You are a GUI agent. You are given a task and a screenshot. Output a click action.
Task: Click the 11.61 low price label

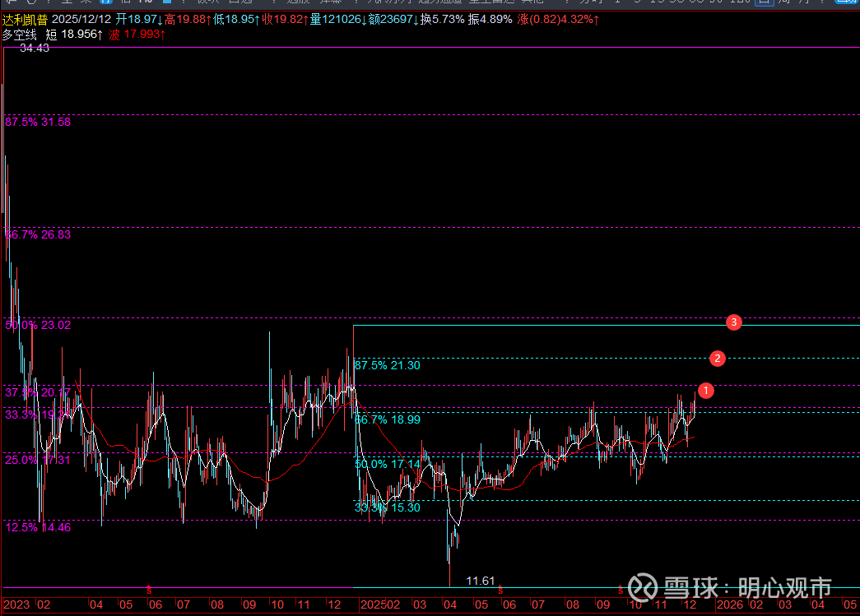point(481,581)
